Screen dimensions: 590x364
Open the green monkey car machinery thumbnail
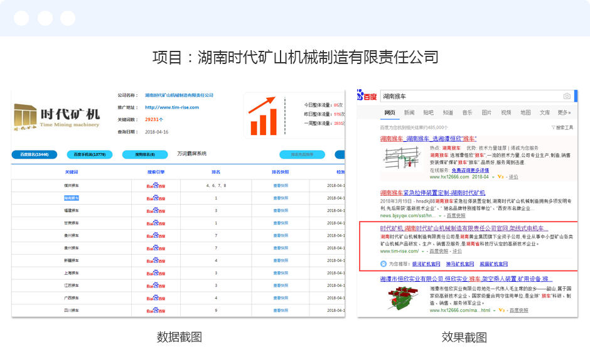coord(403,297)
